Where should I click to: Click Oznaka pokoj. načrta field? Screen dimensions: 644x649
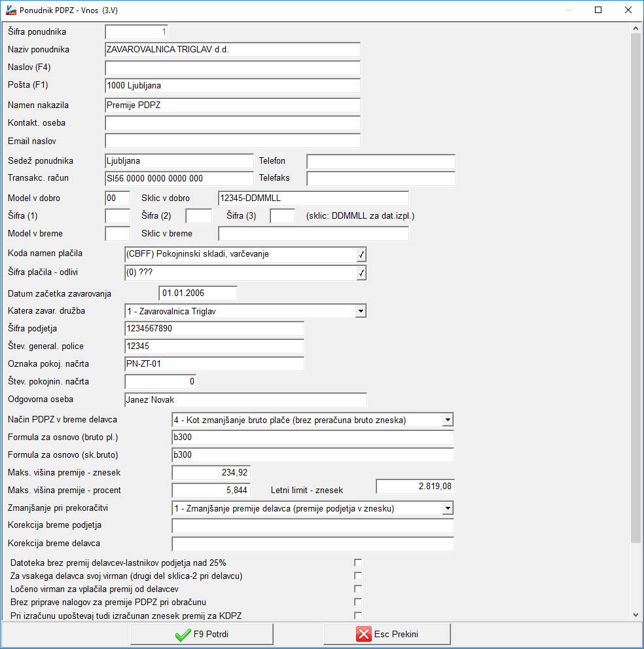pos(214,364)
